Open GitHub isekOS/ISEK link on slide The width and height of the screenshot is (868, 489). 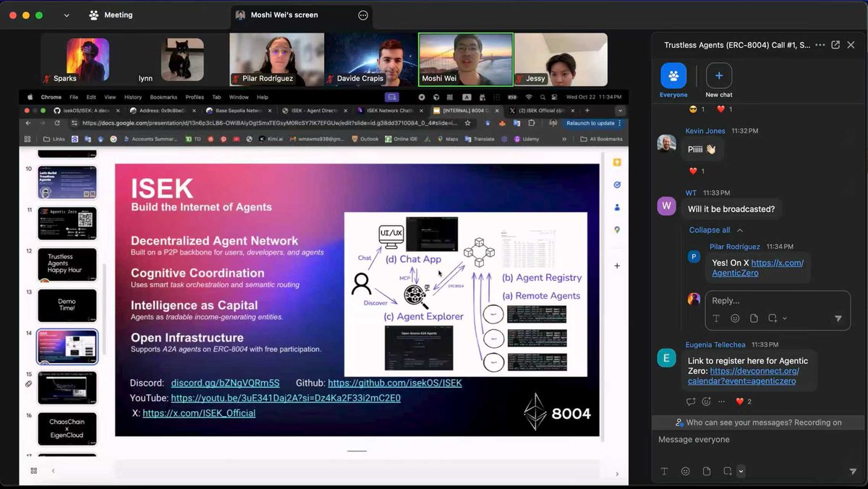click(x=394, y=383)
